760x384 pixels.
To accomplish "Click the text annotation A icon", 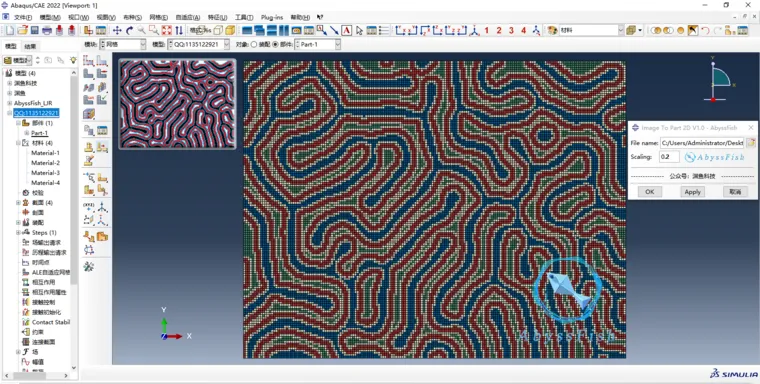I will click(x=347, y=31).
